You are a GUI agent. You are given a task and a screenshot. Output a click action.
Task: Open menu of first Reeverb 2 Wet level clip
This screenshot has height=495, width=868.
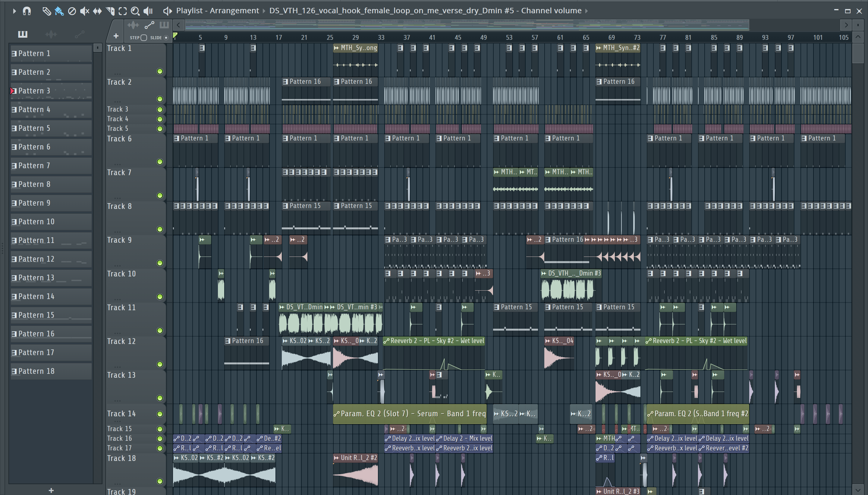click(x=386, y=341)
